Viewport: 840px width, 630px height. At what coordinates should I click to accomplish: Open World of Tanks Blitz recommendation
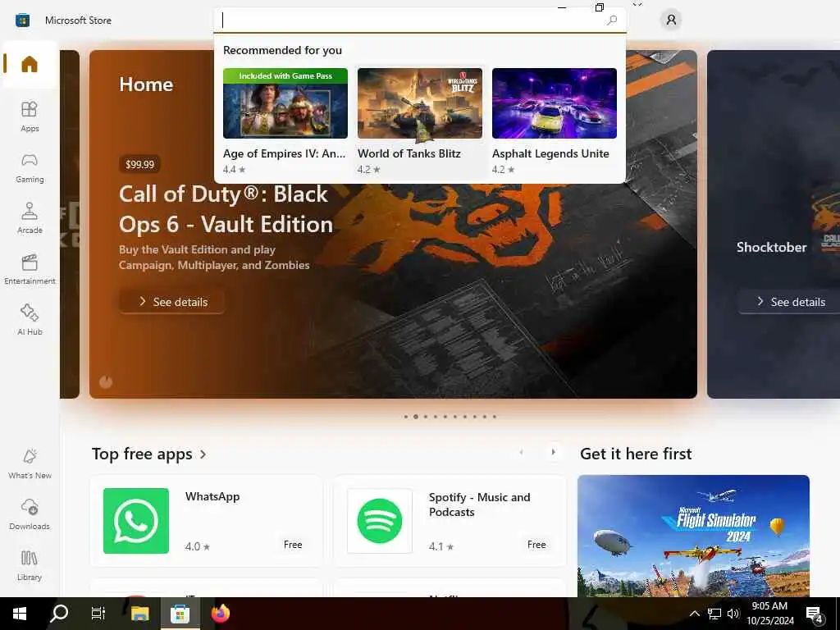click(x=419, y=121)
